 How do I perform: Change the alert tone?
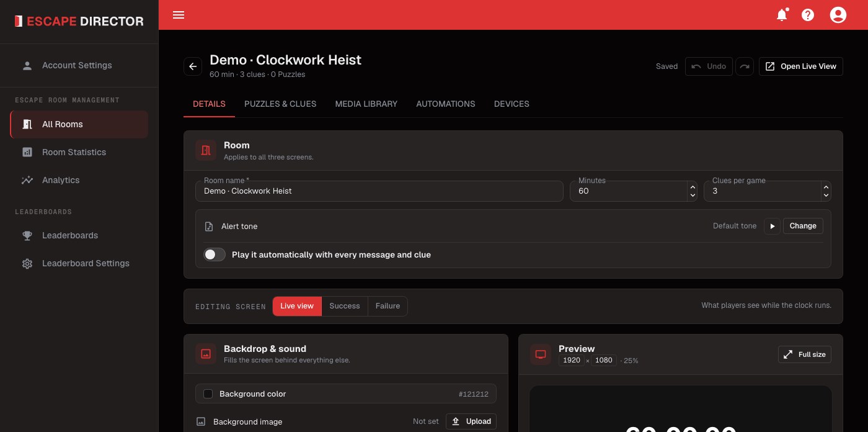pos(803,226)
